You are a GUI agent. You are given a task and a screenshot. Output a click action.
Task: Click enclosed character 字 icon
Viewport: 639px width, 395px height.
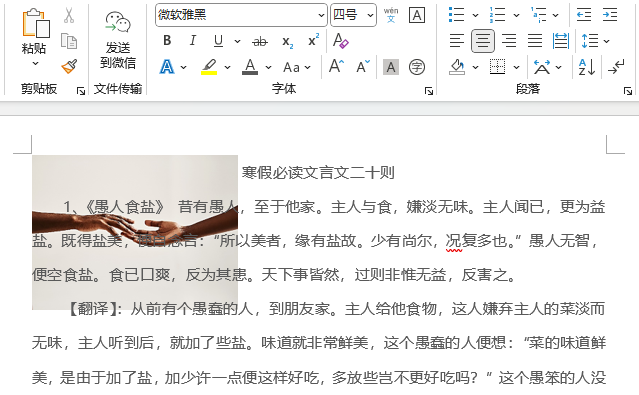[416, 67]
